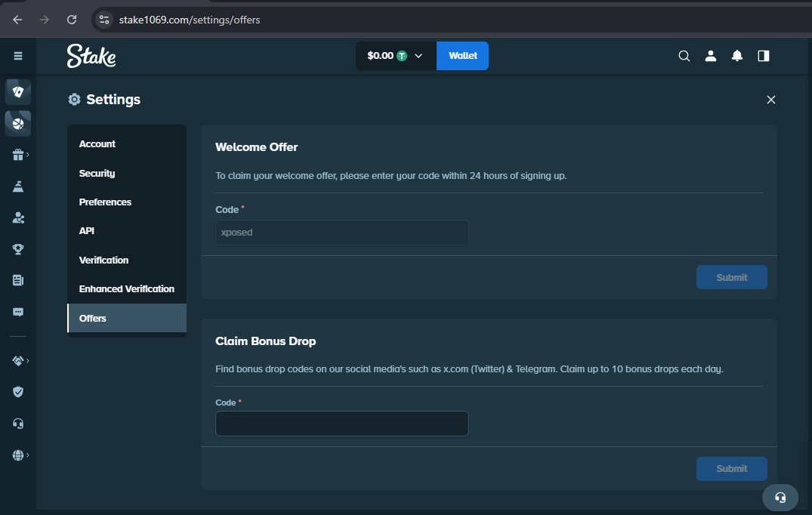
Task: Select the Security settings tab
Action: tap(127, 174)
